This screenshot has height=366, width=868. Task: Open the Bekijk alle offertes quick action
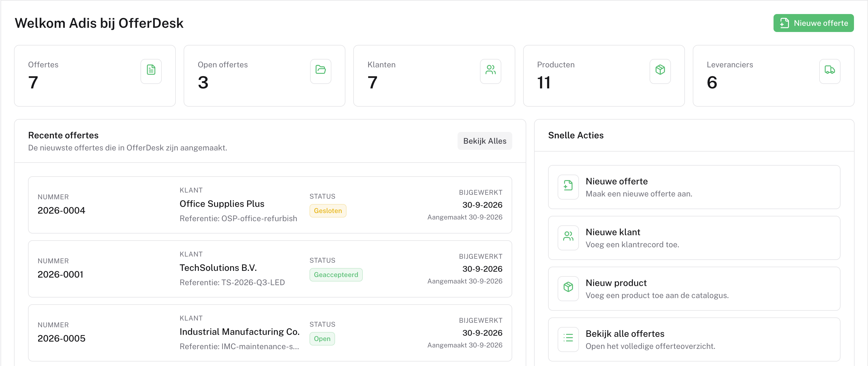click(694, 339)
